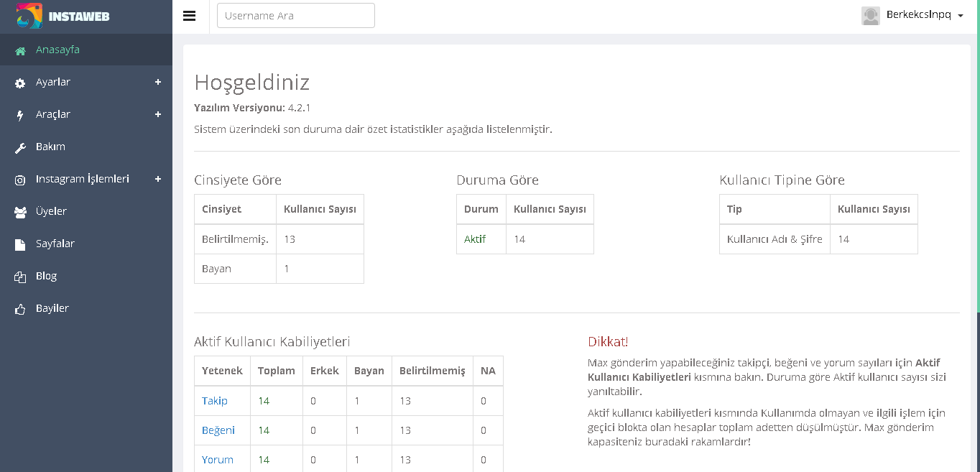Click the Toplam column header
The width and height of the screenshot is (980, 472).
pos(277,371)
